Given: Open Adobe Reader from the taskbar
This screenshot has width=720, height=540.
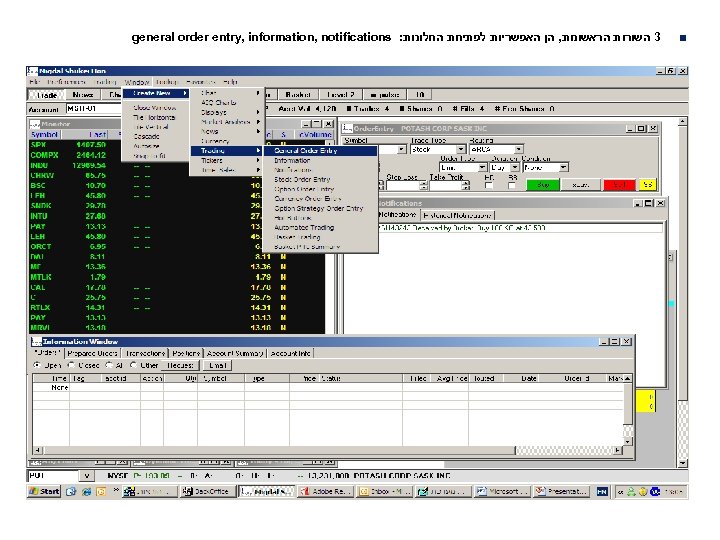Looking at the screenshot, I should point(326,491).
